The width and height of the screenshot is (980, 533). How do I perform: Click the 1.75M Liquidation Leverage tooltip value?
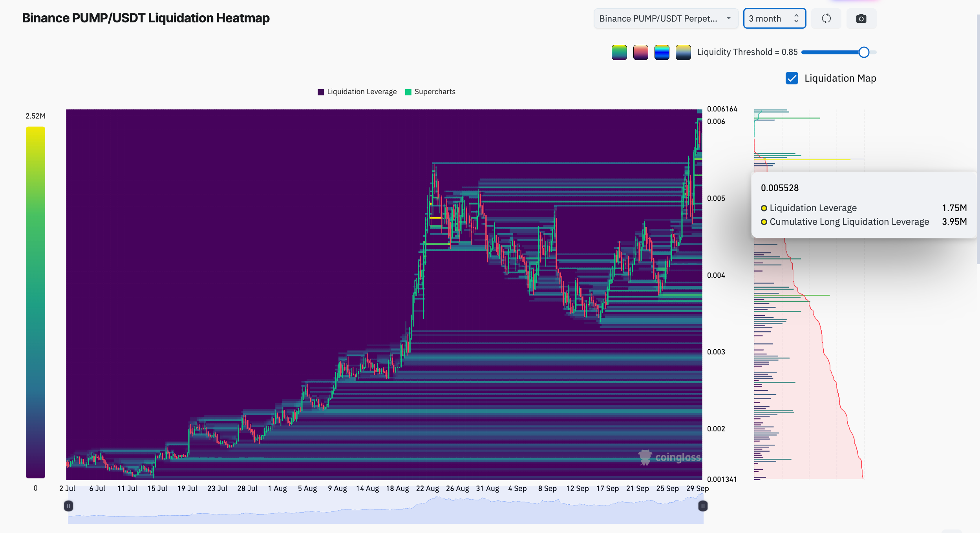click(x=954, y=208)
